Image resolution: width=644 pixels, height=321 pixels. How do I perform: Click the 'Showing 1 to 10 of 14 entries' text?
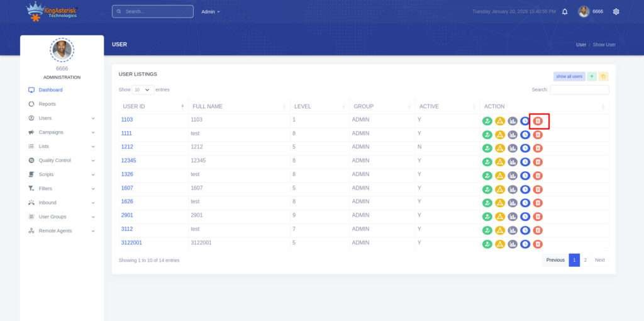149,260
